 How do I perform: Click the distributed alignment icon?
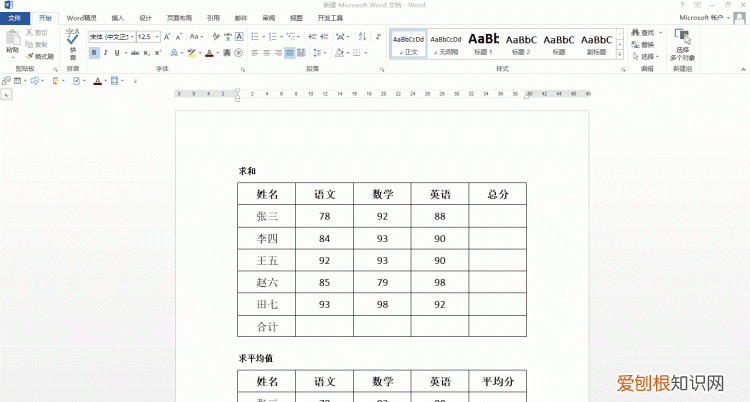click(x=301, y=53)
